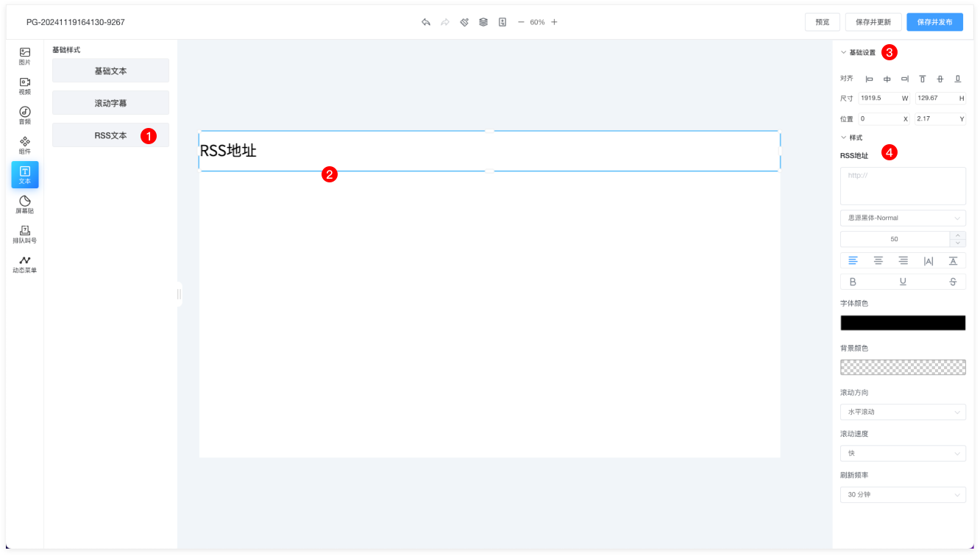
Task: Click the 60% zoom level text
Action: [537, 22]
